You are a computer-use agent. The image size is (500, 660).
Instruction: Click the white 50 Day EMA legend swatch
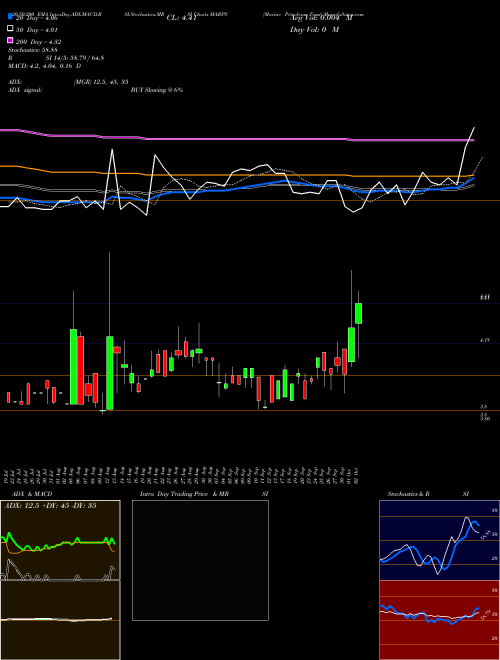(x=10, y=29)
